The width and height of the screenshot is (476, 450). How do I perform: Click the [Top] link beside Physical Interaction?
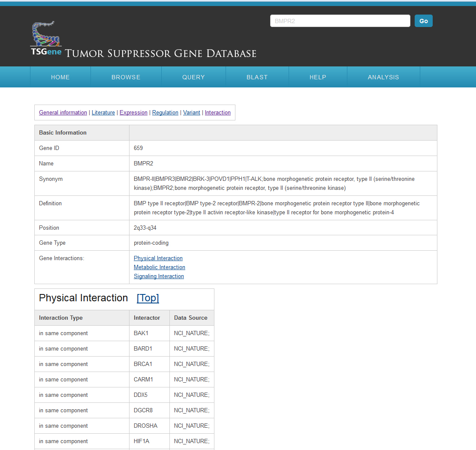point(148,298)
